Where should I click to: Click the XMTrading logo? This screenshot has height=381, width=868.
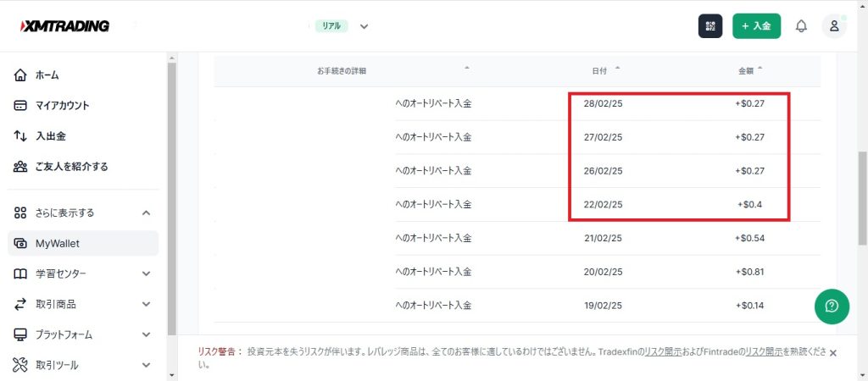pyautogui.click(x=64, y=26)
